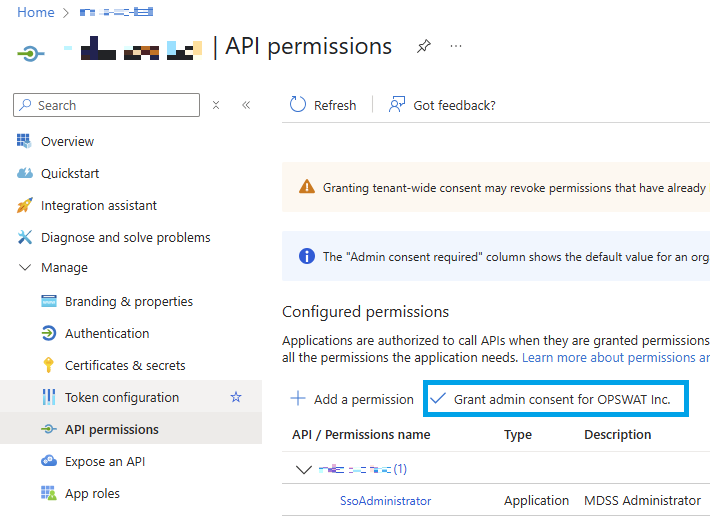Open Certificates & secrets key item
The height and width of the screenshot is (518, 710).
(125, 365)
